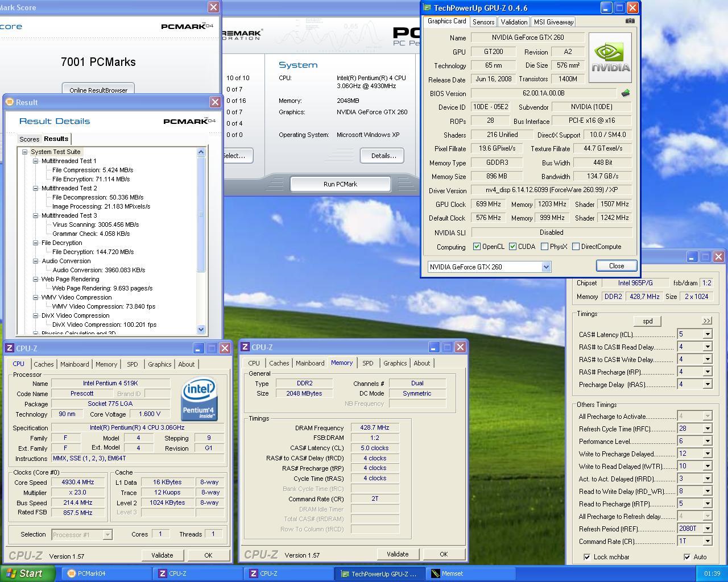Enable the DirectCompute checkbox
The image size is (728, 582).
tap(576, 247)
